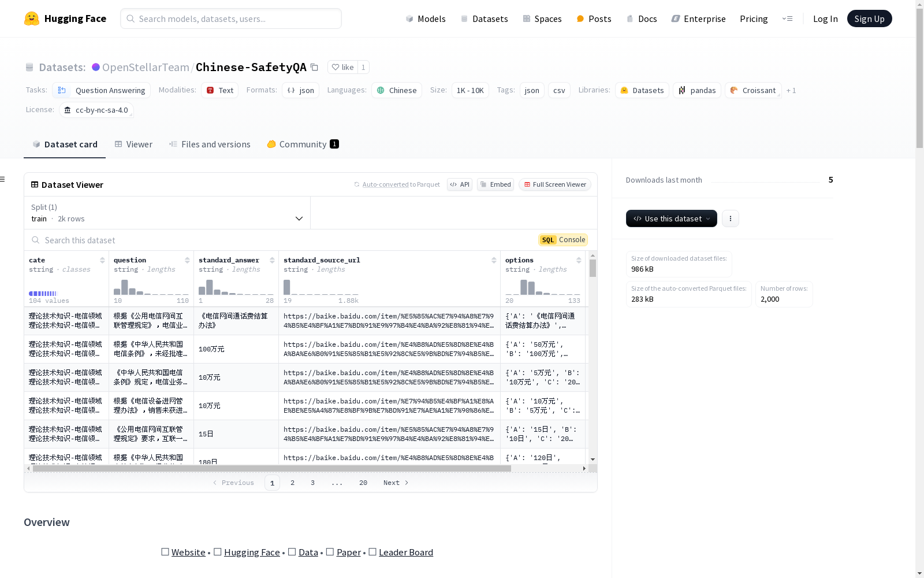Go to page 20 of the dataset
Screen dimensions: 924x578
point(363,483)
